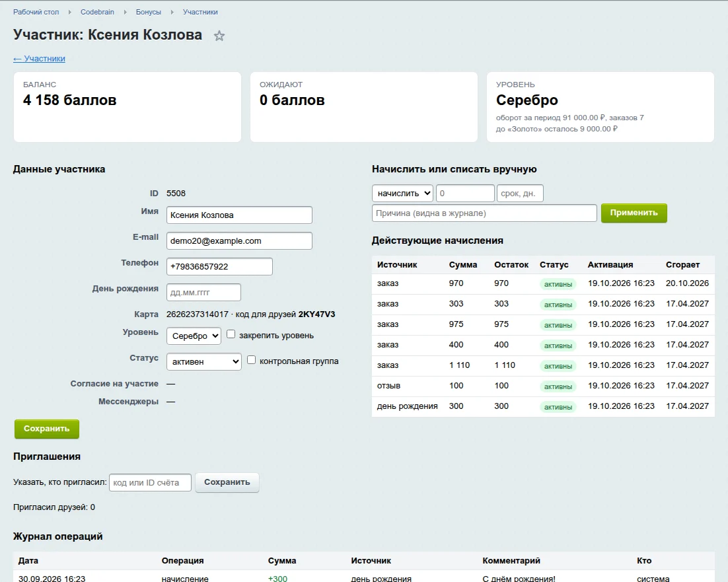Open the «Бонусы» breadcrumb

coord(149,12)
